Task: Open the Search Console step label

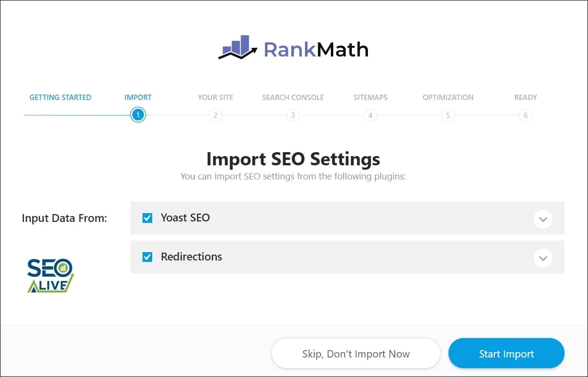Action: point(293,97)
